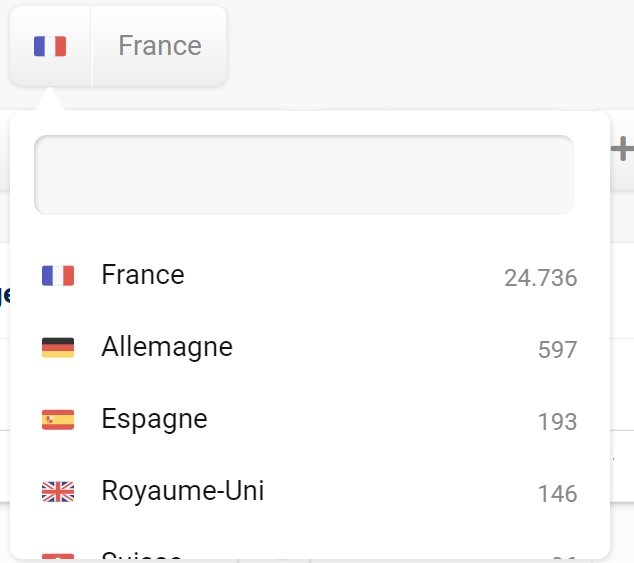This screenshot has height=563, width=634.
Task: Choose Royaume-Uni in the dropdown list
Action: click(x=309, y=491)
